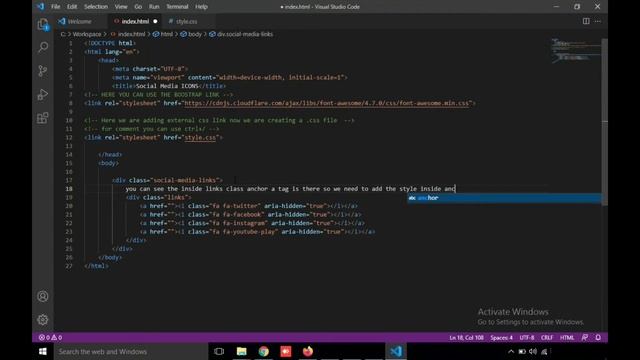This screenshot has width=640, height=360.
Task: Show hidden system tray icons
Action: point(511,351)
